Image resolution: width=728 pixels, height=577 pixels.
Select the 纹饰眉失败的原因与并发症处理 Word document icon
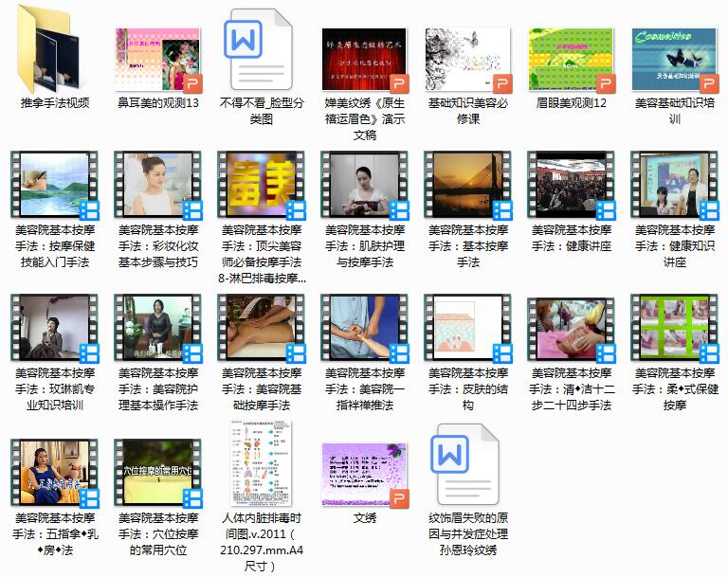coord(467,471)
